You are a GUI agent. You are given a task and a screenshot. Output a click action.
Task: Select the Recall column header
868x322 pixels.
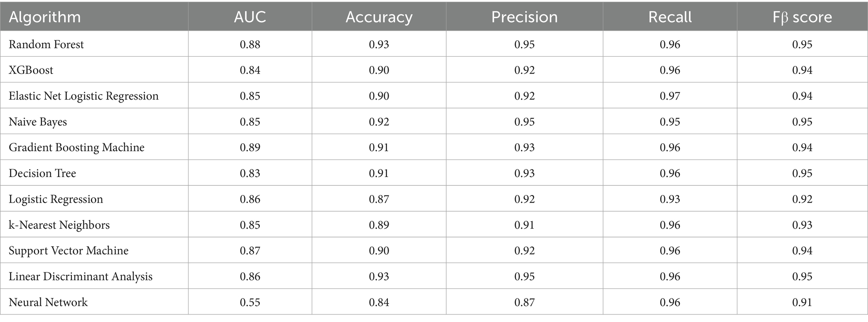click(670, 17)
